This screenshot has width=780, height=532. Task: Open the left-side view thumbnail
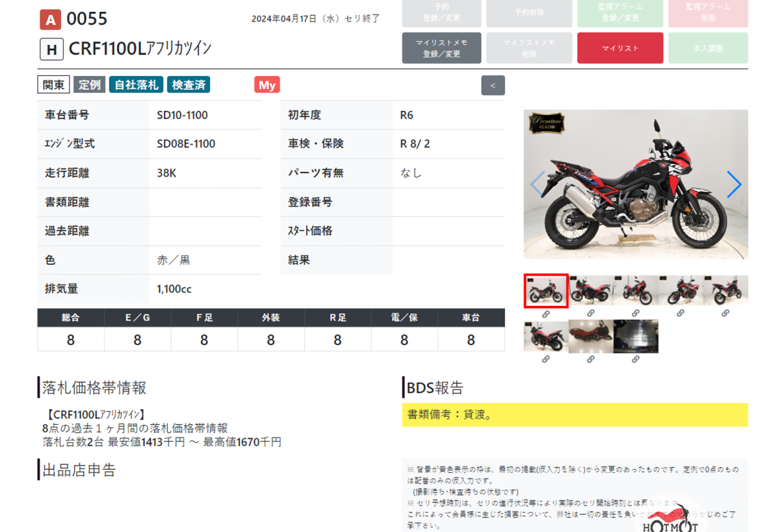[591, 290]
